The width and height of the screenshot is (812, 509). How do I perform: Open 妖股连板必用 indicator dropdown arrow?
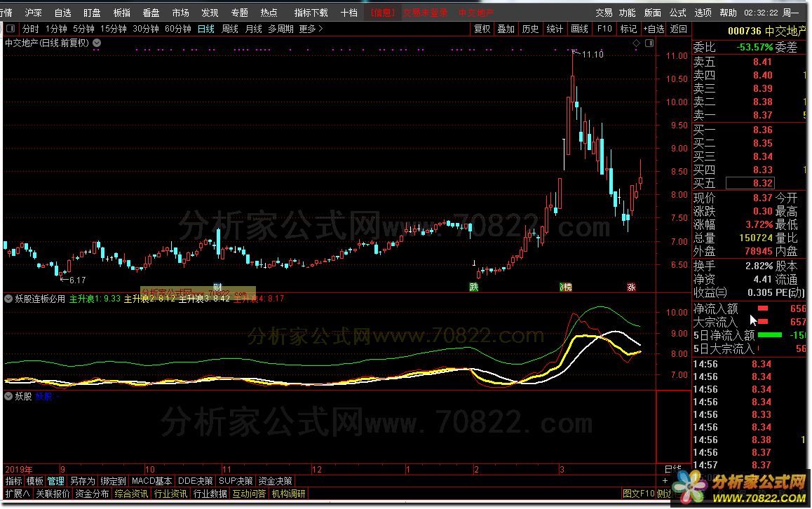pyautogui.click(x=9, y=299)
